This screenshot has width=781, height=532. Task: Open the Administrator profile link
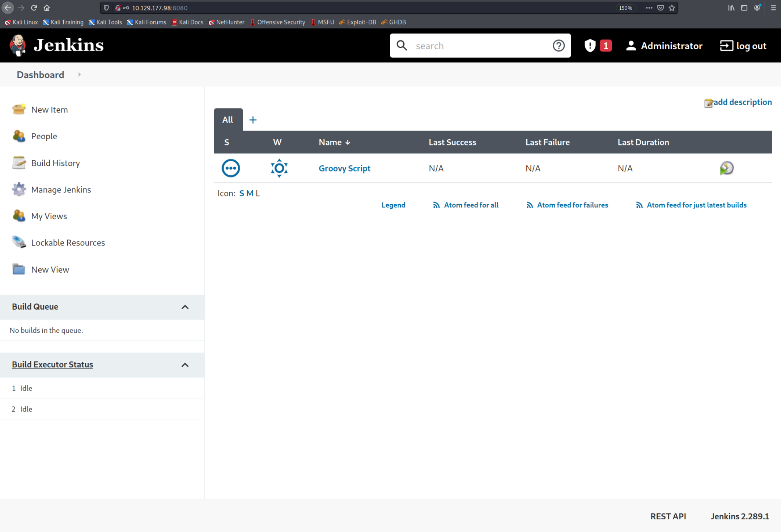tap(671, 46)
